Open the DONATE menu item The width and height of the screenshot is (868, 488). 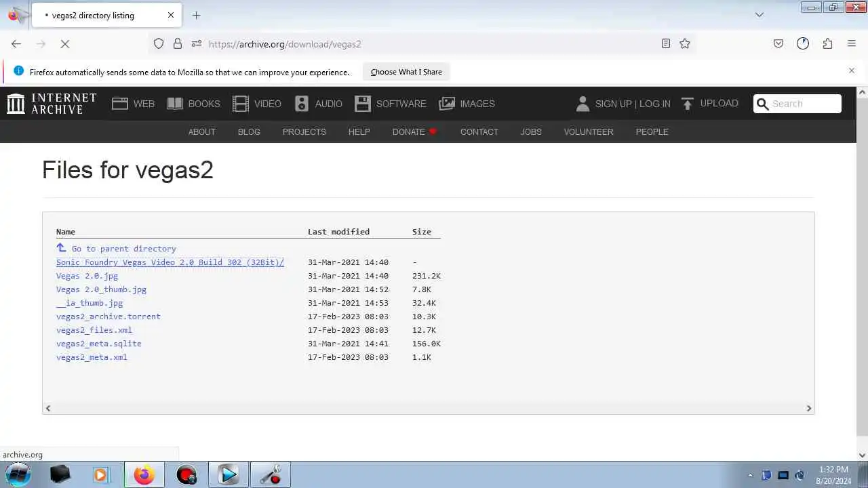coord(414,131)
